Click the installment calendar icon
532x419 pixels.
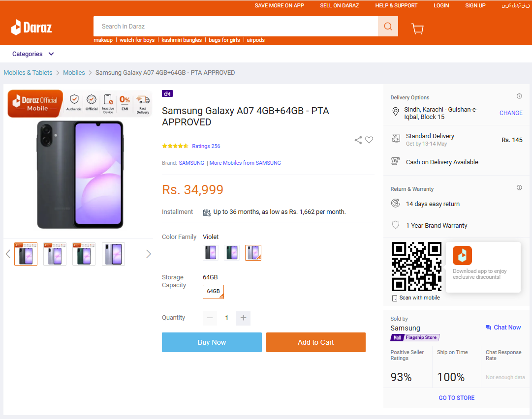[207, 213]
